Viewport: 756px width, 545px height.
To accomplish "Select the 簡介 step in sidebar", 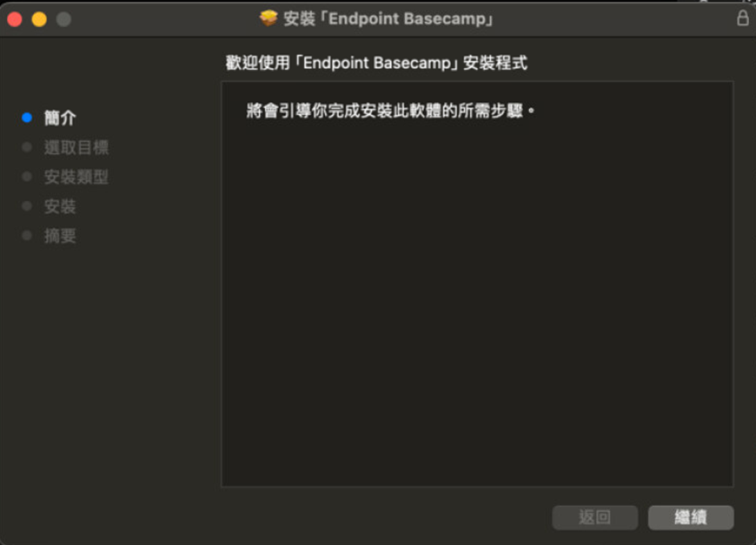I will point(60,118).
